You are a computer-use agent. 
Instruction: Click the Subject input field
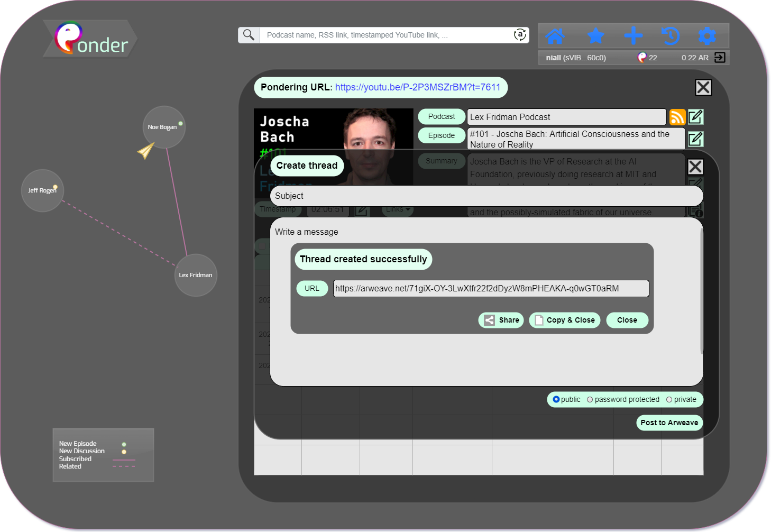[x=487, y=196]
